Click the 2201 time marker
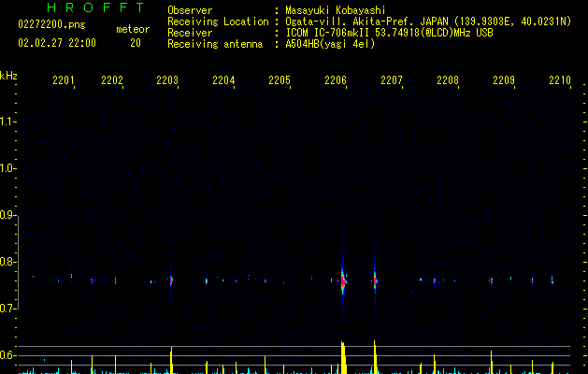This screenshot has height=374, width=588. pyautogui.click(x=64, y=80)
